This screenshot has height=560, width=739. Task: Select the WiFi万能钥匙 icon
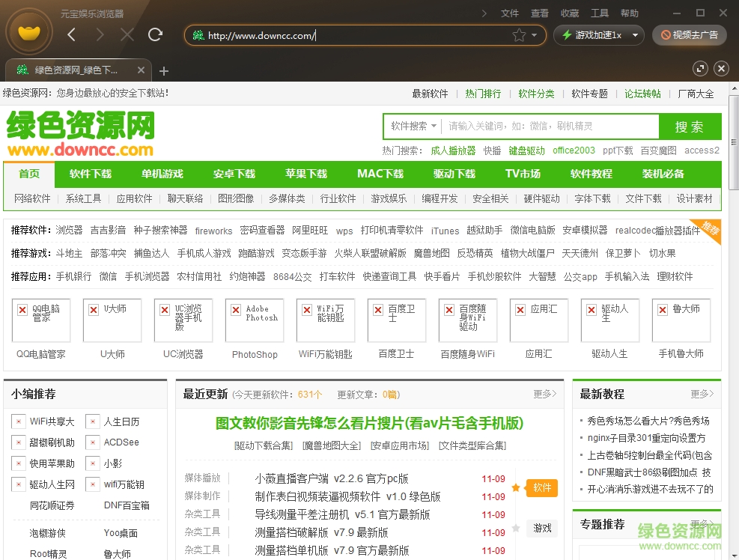coord(325,320)
